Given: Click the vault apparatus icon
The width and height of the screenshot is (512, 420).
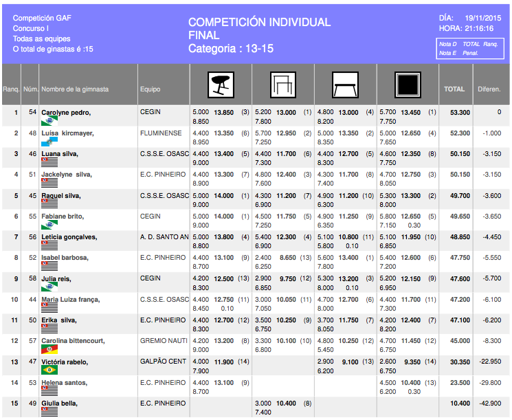Looking at the screenshot, I should (x=221, y=85).
